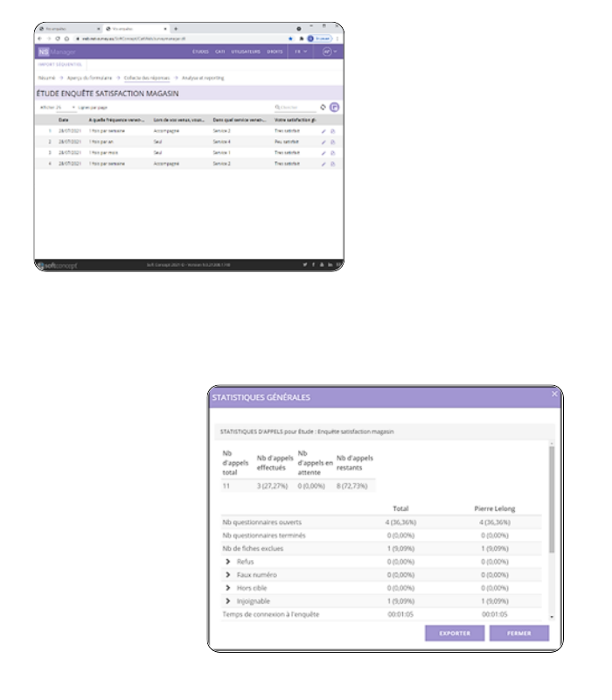Open the ÉTUDES menu
This screenshot has height=700, width=612.
click(201, 52)
